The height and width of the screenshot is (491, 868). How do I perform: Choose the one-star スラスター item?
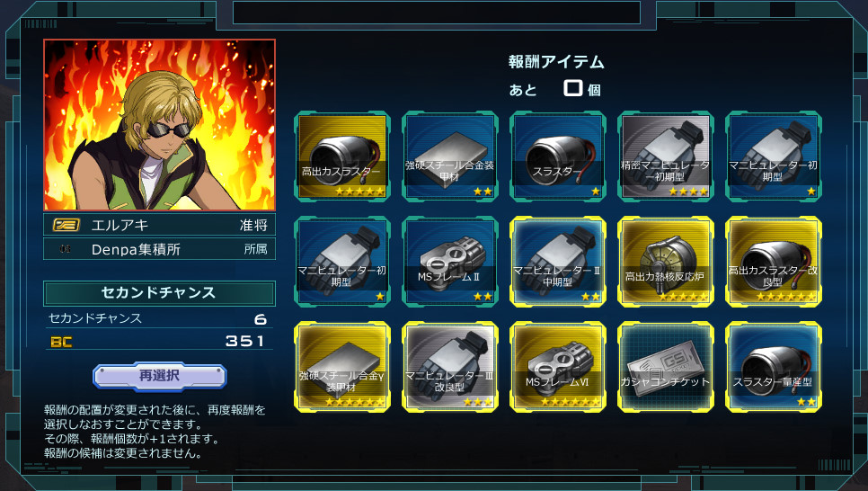(x=558, y=156)
